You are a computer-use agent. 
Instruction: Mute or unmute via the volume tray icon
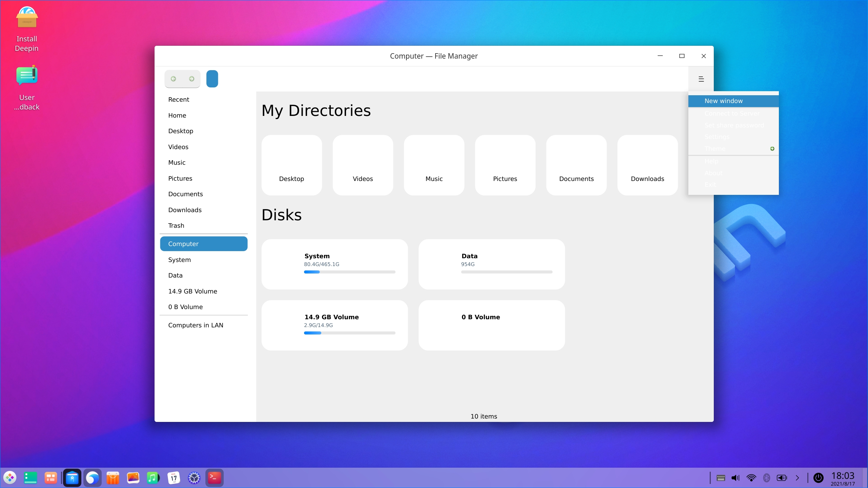(x=735, y=478)
